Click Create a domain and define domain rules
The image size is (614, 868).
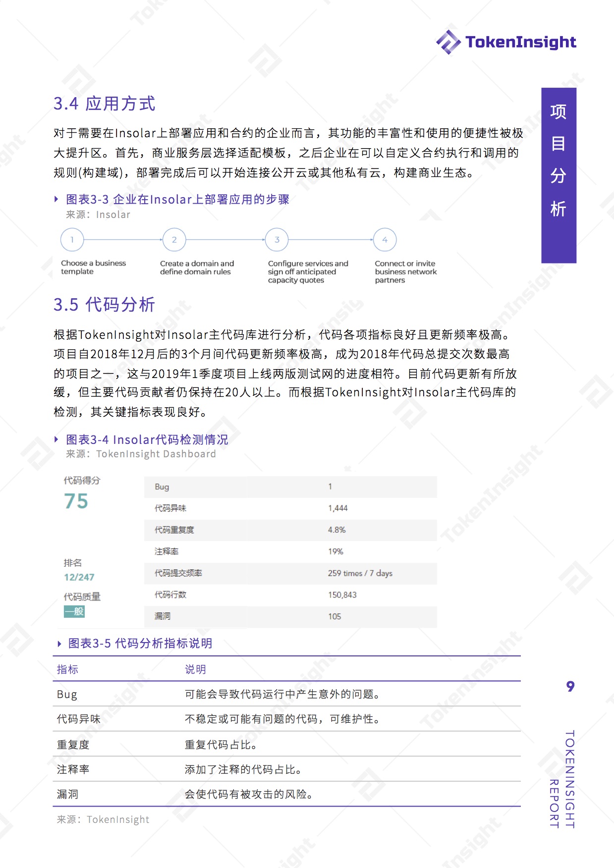coord(197,268)
